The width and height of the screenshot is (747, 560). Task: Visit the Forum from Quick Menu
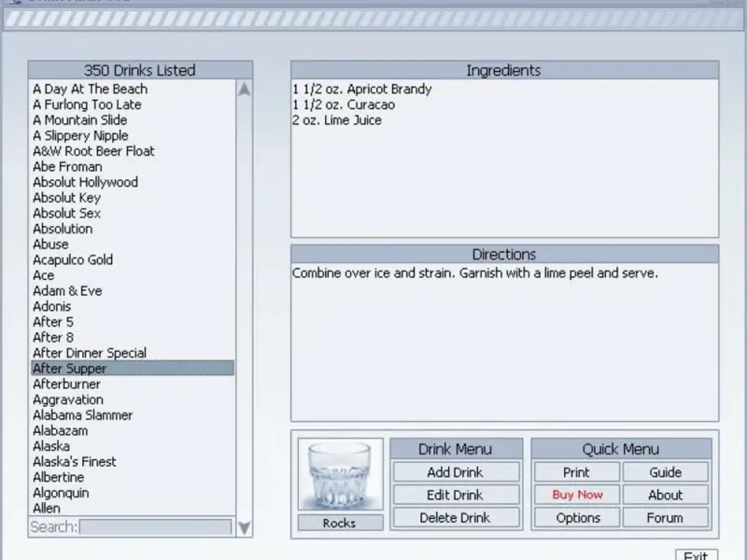point(666,518)
